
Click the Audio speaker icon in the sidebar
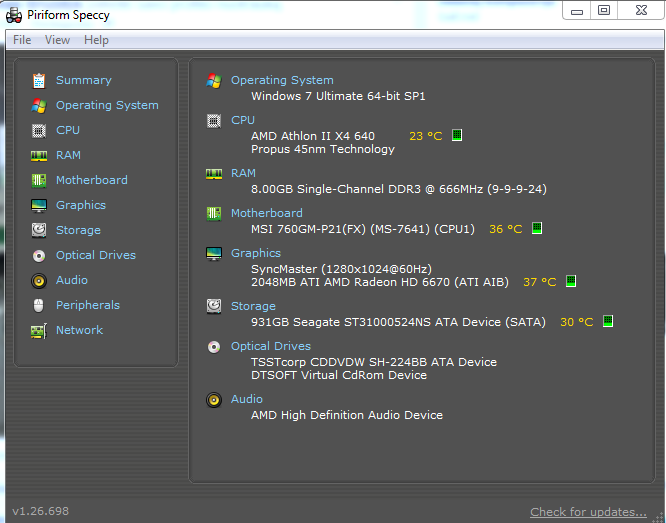[39, 280]
